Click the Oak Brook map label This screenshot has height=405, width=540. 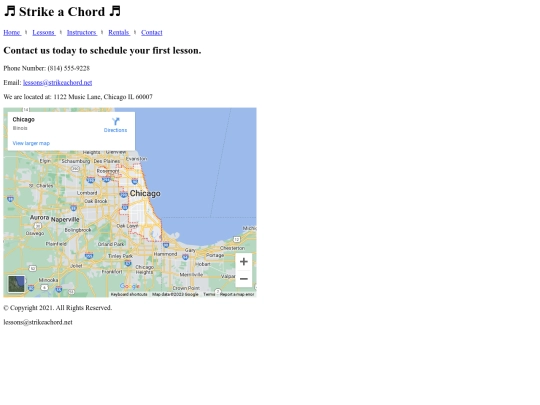(96, 201)
